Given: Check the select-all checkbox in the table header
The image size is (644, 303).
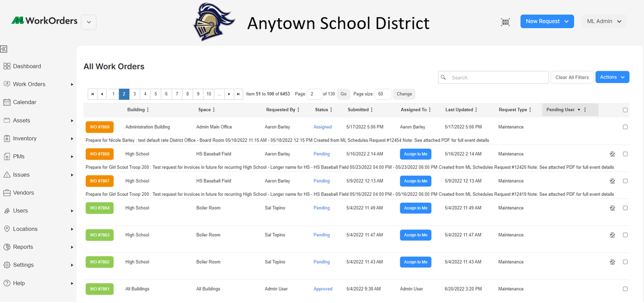Looking at the screenshot, I should [x=625, y=109].
